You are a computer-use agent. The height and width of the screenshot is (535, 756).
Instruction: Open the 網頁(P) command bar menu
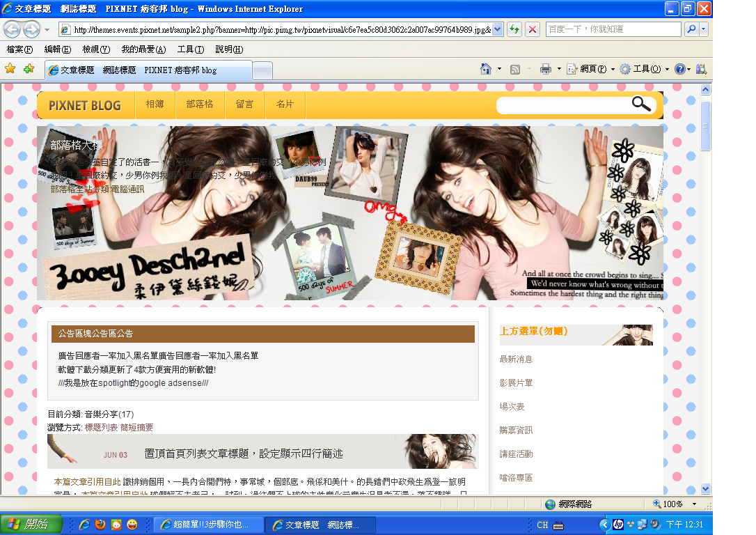[590, 69]
